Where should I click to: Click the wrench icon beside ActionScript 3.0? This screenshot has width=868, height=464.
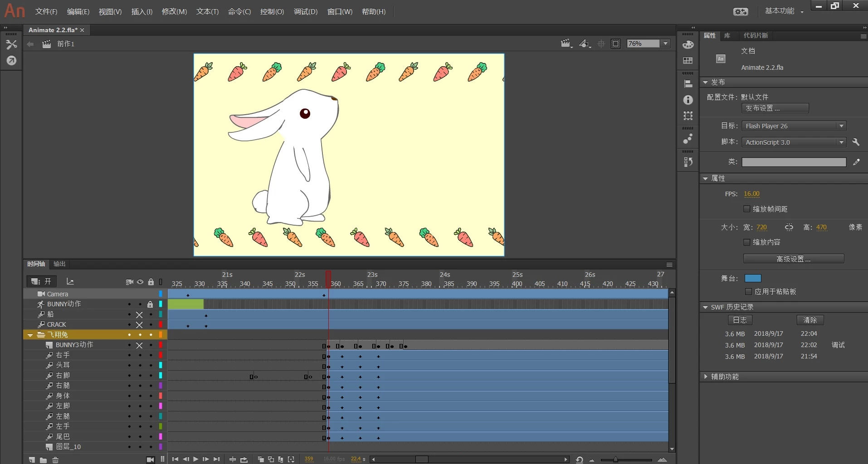(856, 142)
